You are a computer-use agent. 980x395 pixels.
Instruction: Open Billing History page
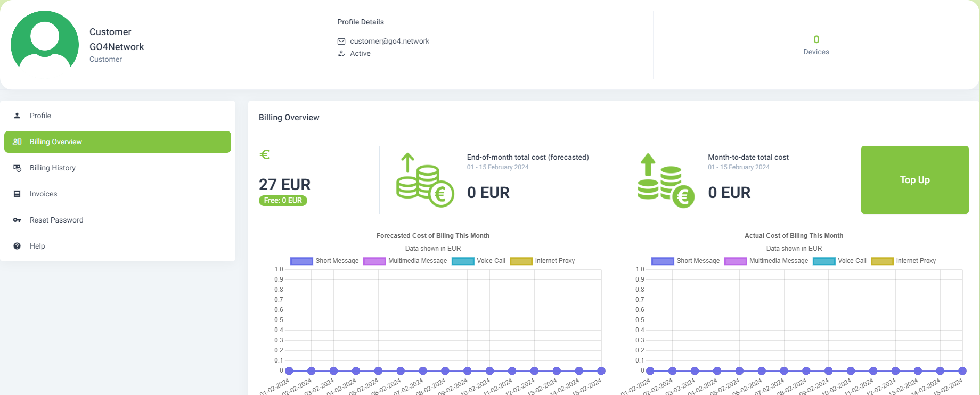click(118, 168)
